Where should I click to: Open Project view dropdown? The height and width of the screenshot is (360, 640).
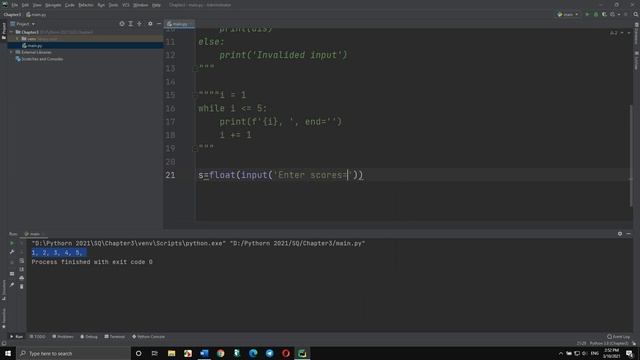(23, 24)
